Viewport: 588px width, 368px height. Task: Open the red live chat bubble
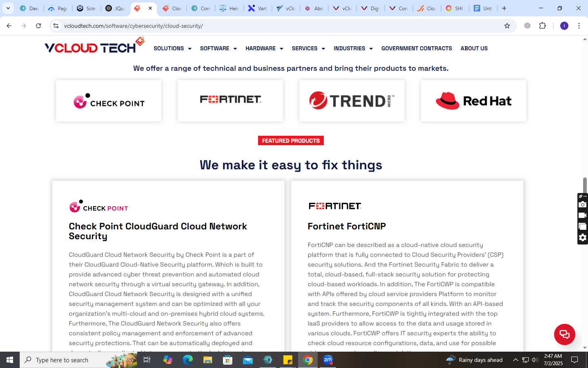point(564,334)
